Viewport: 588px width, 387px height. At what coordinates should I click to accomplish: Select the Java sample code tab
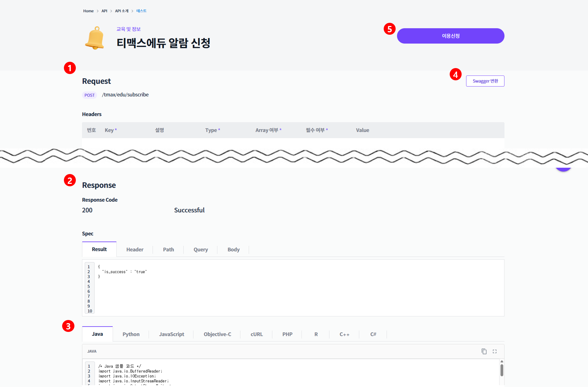[x=98, y=334]
